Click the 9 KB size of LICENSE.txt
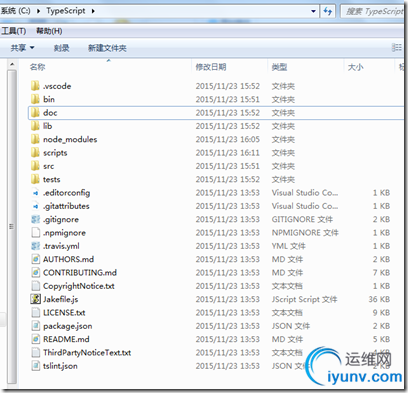Image resolution: width=408 pixels, height=393 pixels. click(381, 313)
